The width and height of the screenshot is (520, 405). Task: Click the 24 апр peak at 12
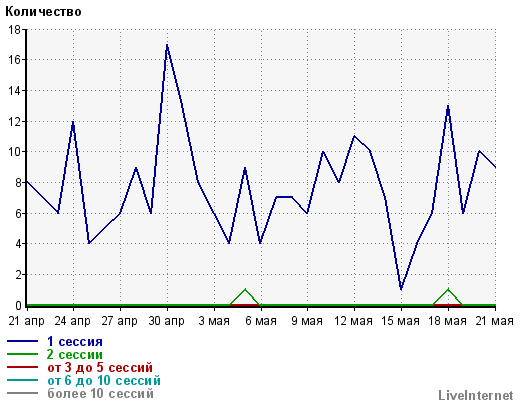click(73, 122)
